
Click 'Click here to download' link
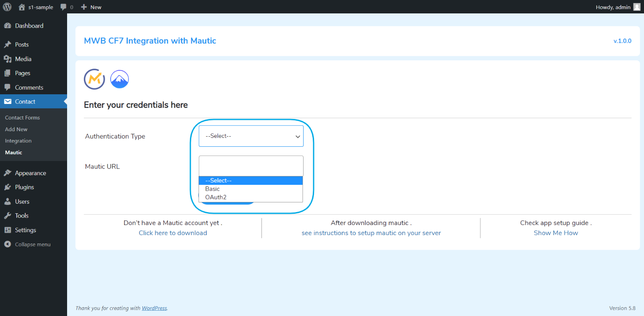(173, 233)
